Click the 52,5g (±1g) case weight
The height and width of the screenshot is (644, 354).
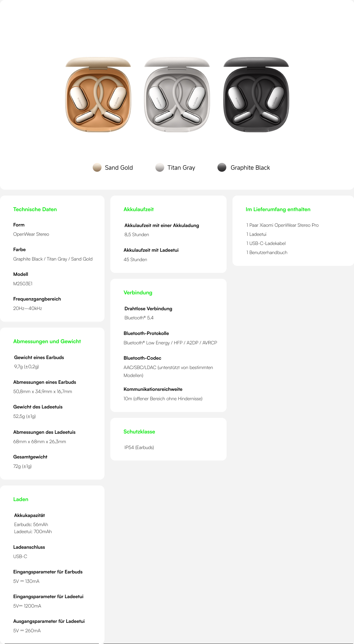24,416
